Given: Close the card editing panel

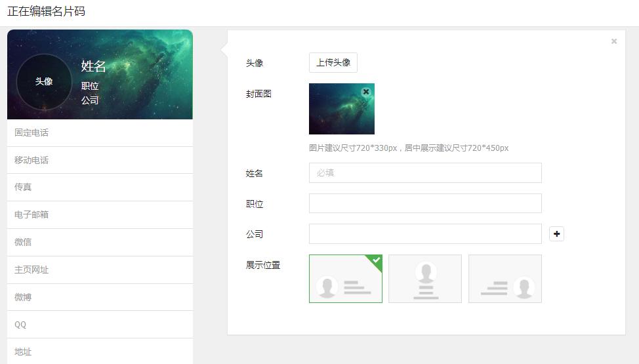Looking at the screenshot, I should [x=613, y=41].
